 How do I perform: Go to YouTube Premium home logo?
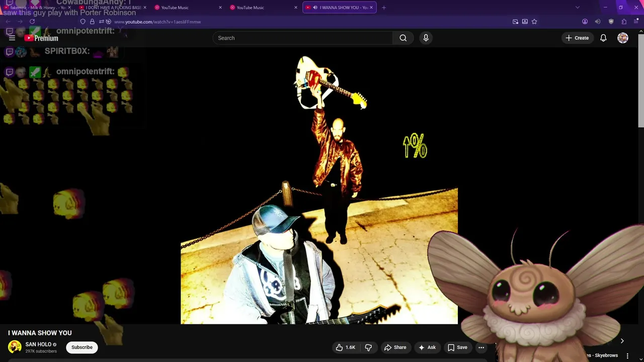point(41,38)
